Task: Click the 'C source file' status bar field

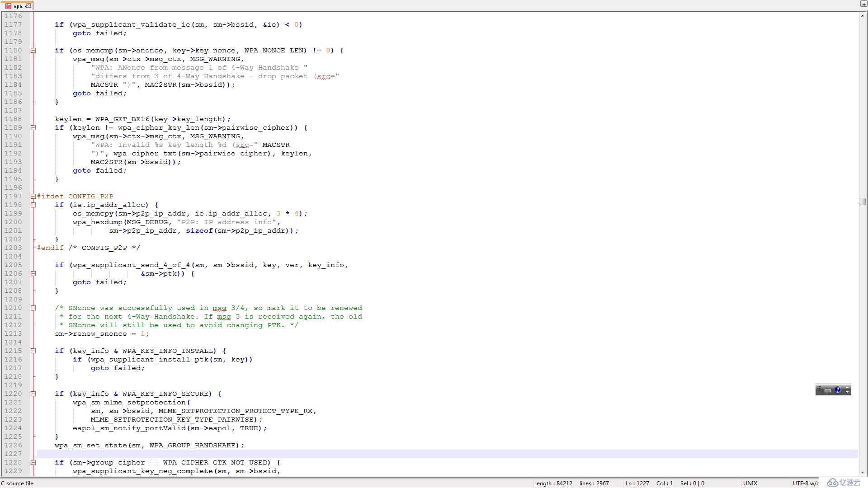Action: [x=17, y=483]
